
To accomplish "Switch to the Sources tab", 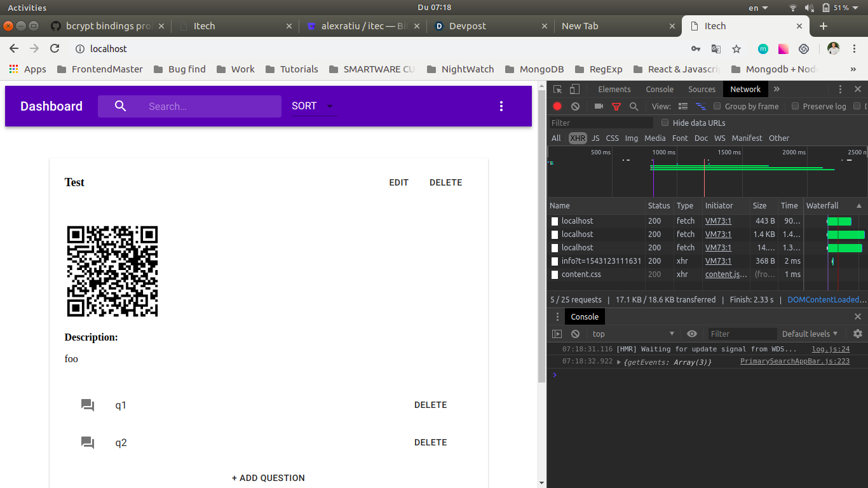I will click(x=702, y=90).
